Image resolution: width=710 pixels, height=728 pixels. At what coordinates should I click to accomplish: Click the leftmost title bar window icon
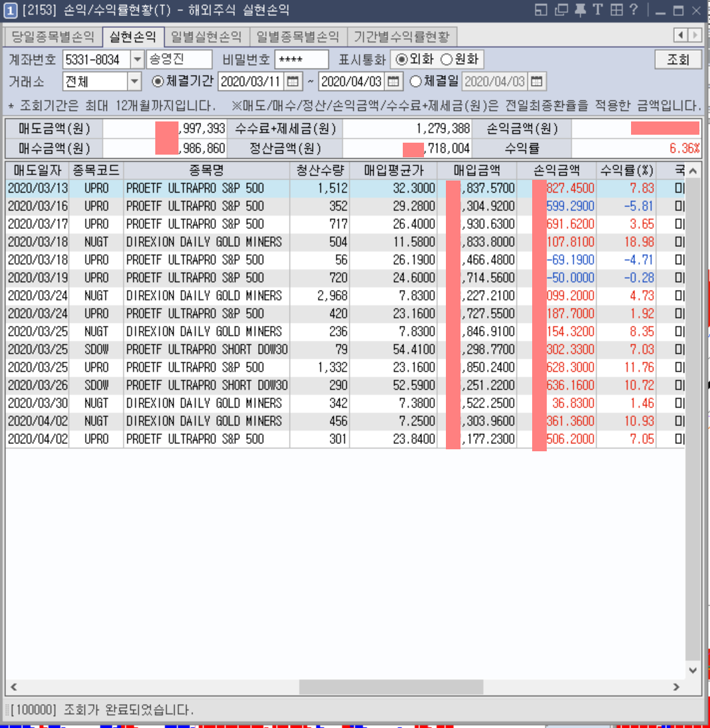coord(541,9)
